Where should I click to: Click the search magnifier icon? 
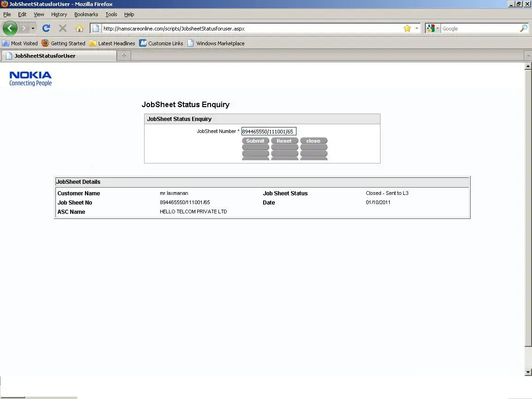coord(524,29)
